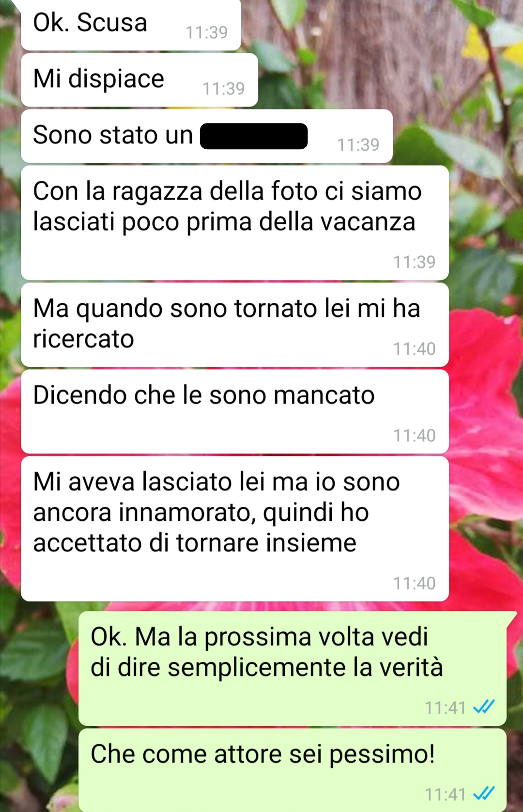Tap the 'Sono stato un' message
Viewport: 523px width, 812px height.
tap(207, 136)
